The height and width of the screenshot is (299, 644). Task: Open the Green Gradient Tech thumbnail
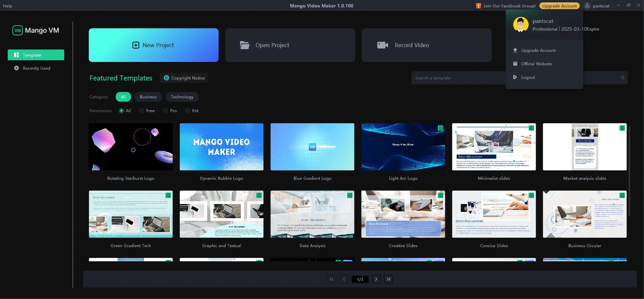click(x=131, y=214)
